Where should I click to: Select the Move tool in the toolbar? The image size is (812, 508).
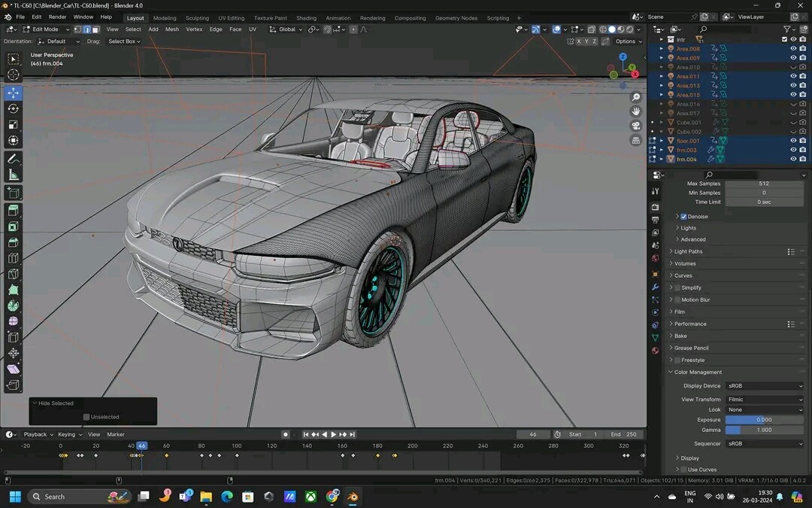click(x=13, y=93)
